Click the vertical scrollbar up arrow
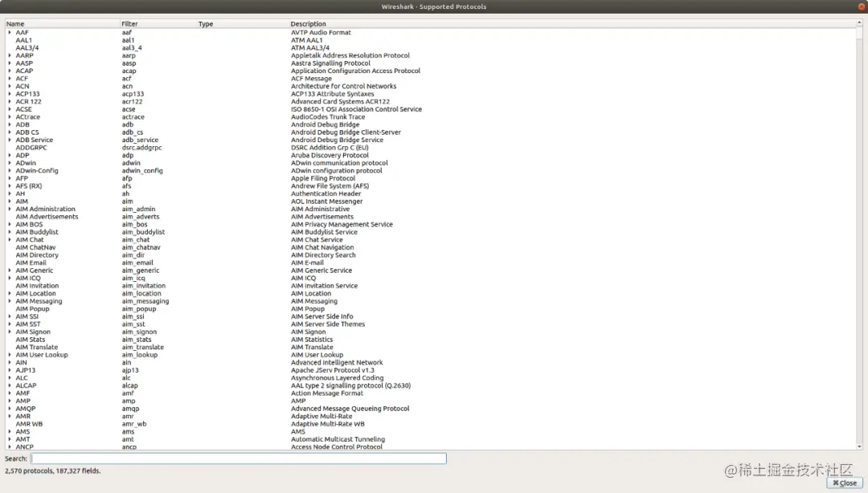The width and height of the screenshot is (868, 493). [859, 23]
